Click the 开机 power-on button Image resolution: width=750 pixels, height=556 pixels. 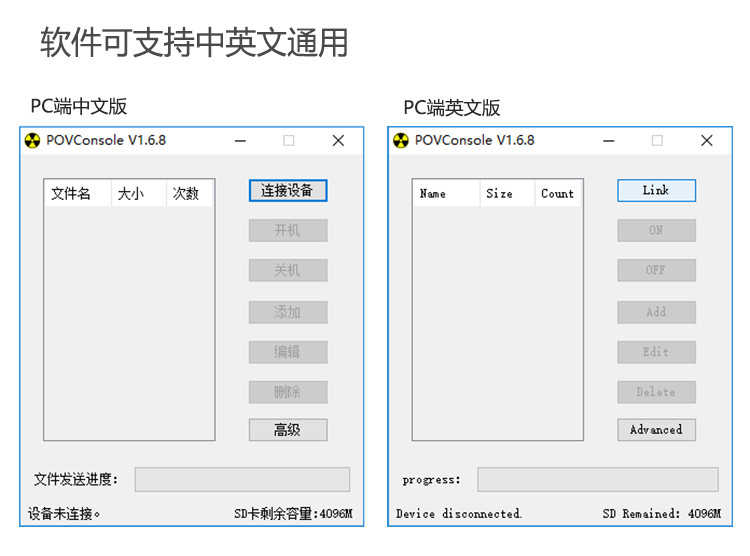288,230
